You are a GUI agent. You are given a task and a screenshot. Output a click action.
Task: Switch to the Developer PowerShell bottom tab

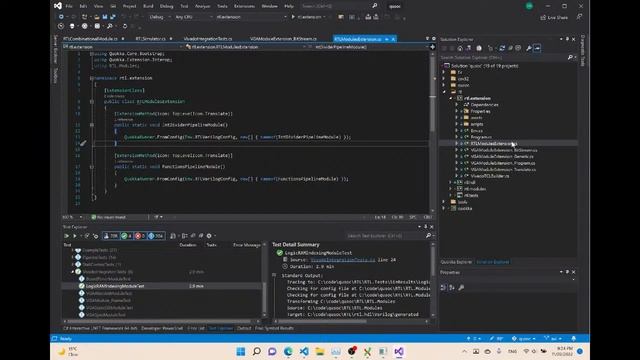tap(162, 328)
